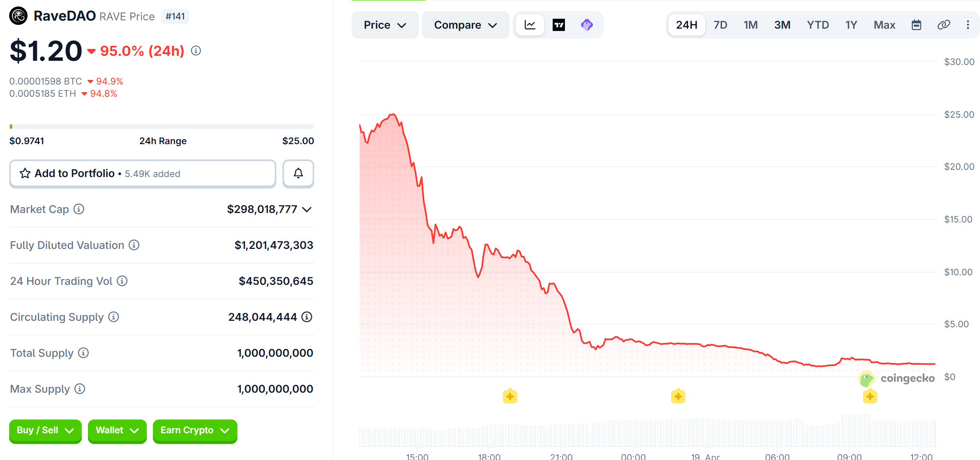Select the line chart view icon
The width and height of the screenshot is (980, 460).
tap(530, 24)
